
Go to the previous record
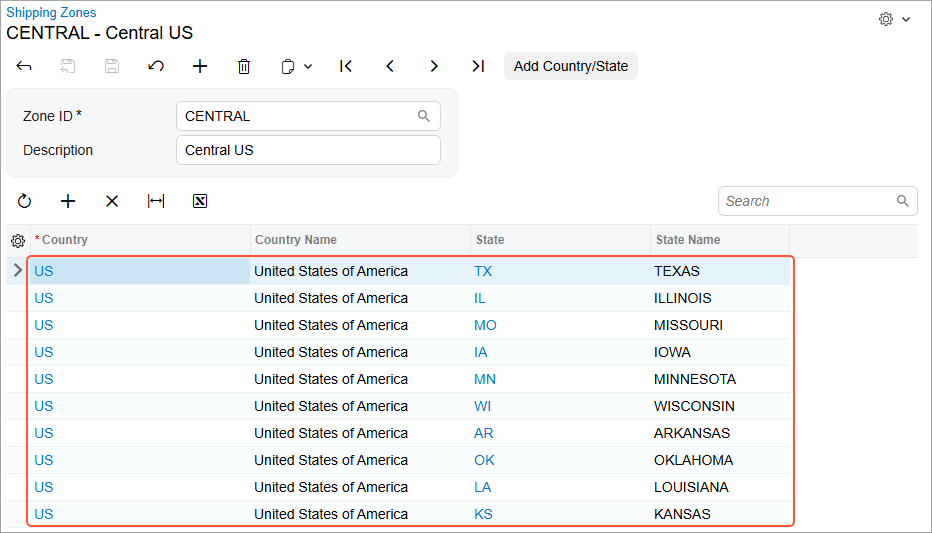390,66
